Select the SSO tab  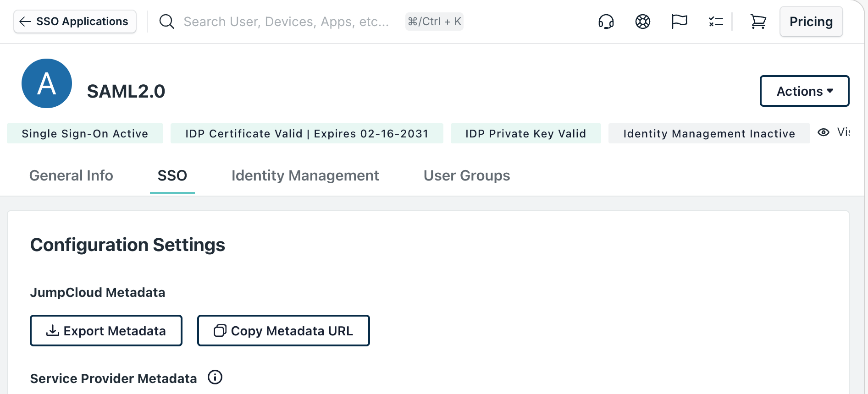point(172,175)
